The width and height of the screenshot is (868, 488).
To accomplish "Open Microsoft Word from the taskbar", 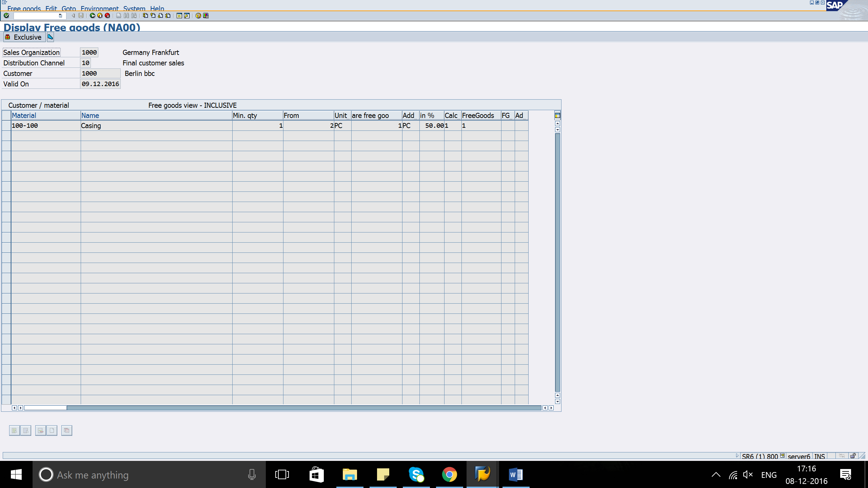I will [516, 474].
